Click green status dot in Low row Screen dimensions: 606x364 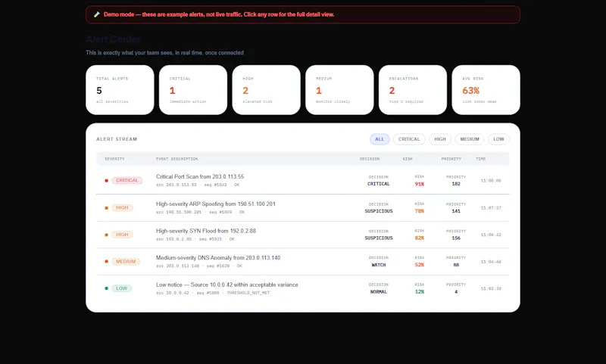(x=106, y=288)
